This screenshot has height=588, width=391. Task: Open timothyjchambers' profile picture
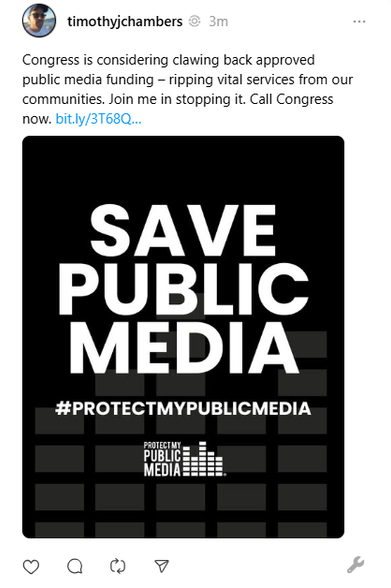coord(39,21)
